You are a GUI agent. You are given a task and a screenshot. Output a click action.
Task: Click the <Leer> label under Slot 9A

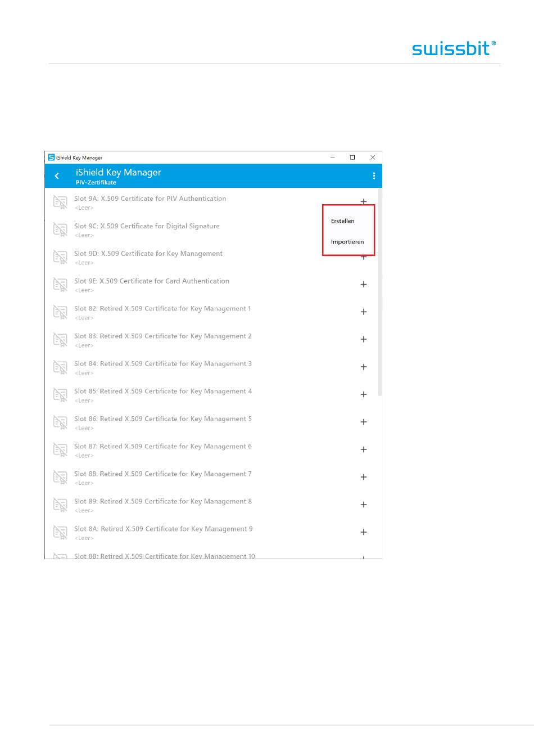[84, 208]
